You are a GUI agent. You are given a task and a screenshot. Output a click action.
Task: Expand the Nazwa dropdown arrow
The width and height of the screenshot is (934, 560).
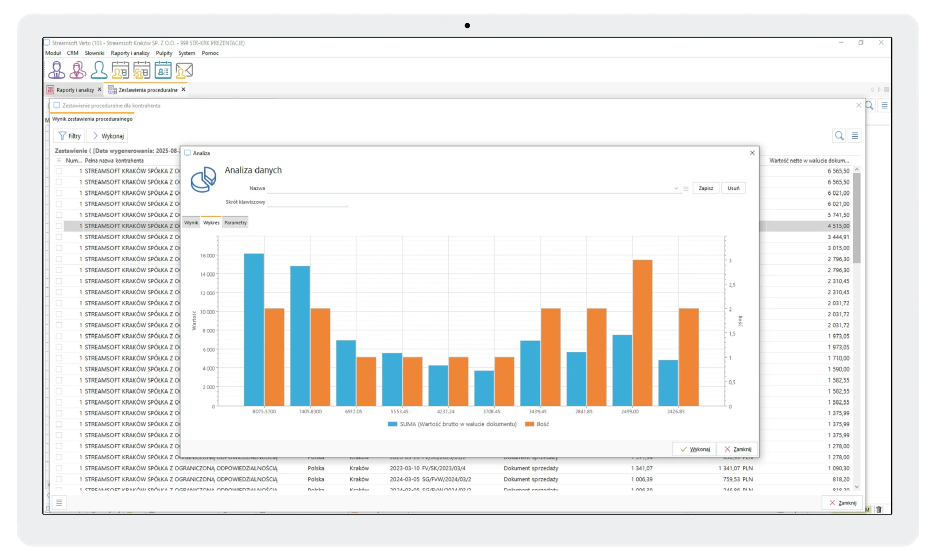point(676,188)
